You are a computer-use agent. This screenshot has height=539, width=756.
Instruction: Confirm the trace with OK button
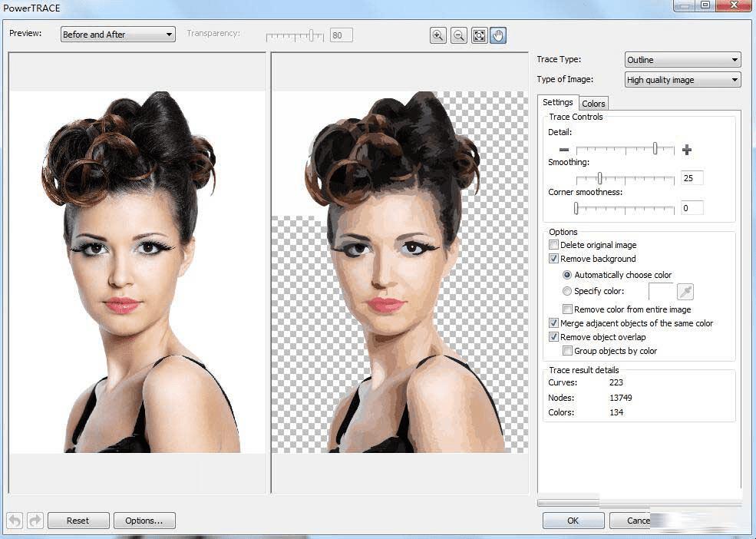[x=573, y=521]
